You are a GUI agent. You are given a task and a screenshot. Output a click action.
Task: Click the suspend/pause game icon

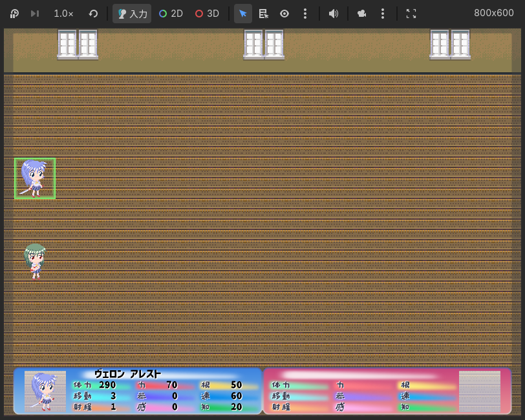click(14, 14)
